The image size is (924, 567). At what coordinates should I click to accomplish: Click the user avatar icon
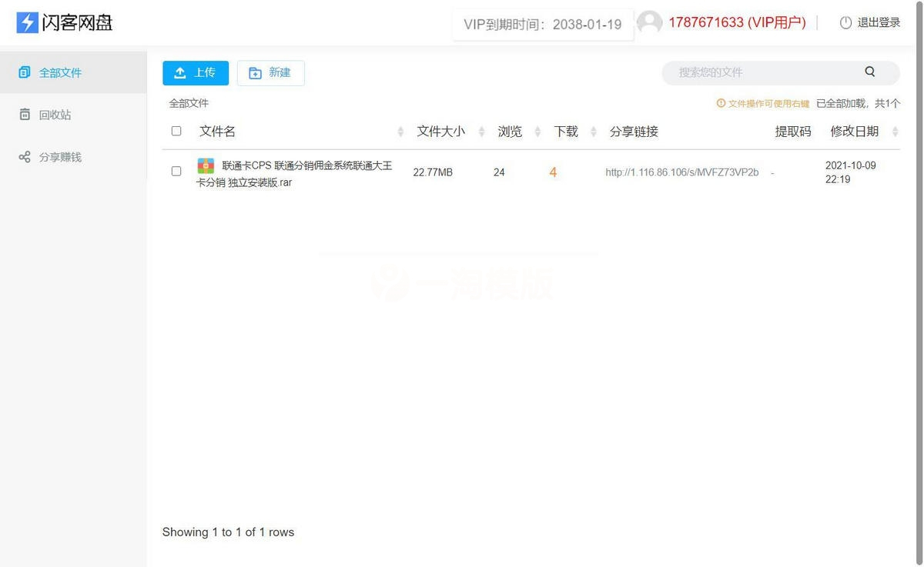(x=649, y=22)
